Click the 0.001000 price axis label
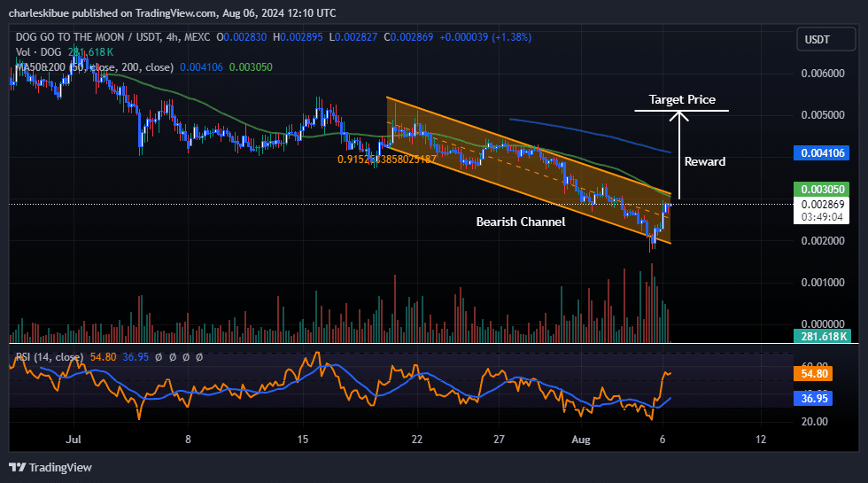The image size is (868, 483). point(823,283)
